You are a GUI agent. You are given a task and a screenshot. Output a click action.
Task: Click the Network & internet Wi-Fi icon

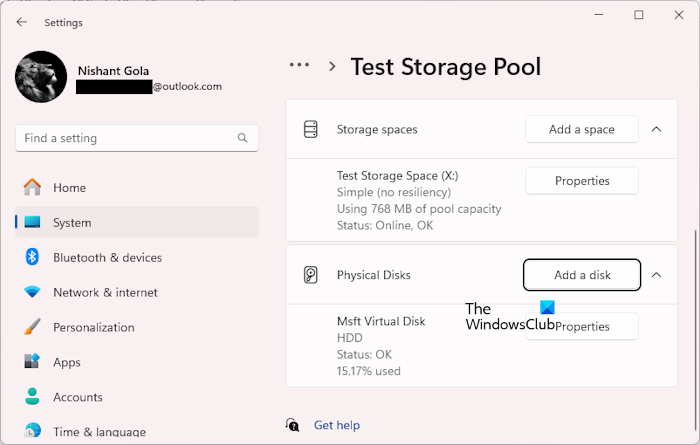[x=32, y=292]
